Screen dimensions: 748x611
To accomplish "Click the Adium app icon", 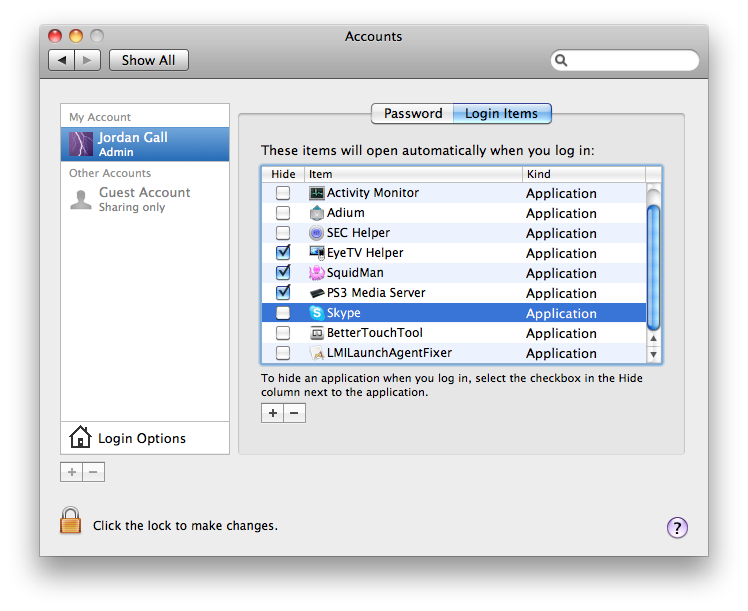I will (317, 213).
